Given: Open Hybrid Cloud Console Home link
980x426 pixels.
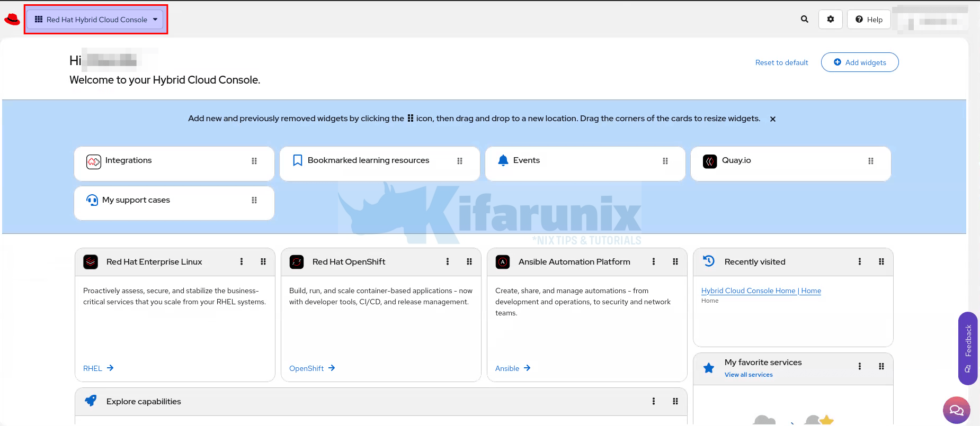Looking at the screenshot, I should [761, 291].
